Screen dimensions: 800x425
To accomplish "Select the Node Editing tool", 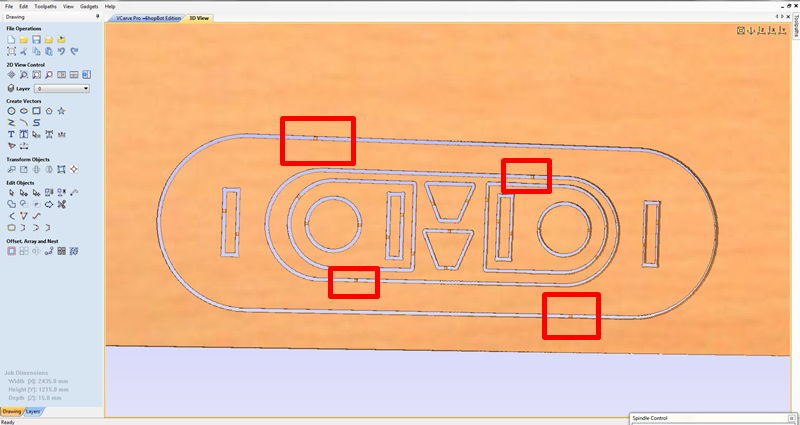I will (23, 192).
